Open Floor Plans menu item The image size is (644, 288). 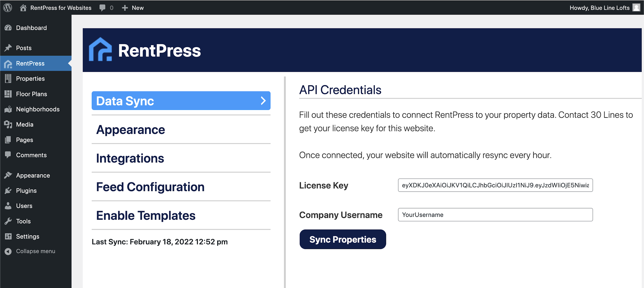36,94
